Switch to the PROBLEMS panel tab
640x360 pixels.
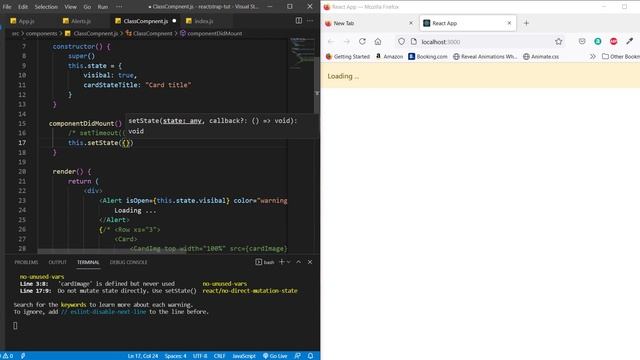pos(26,262)
